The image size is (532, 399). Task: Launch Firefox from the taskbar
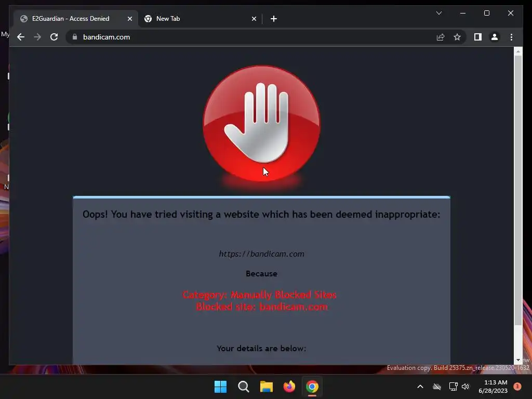click(x=289, y=387)
